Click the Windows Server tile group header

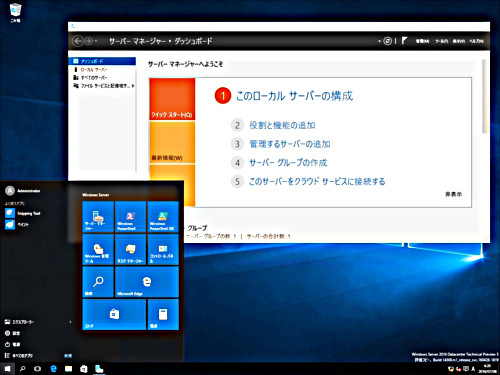pyautogui.click(x=96, y=195)
